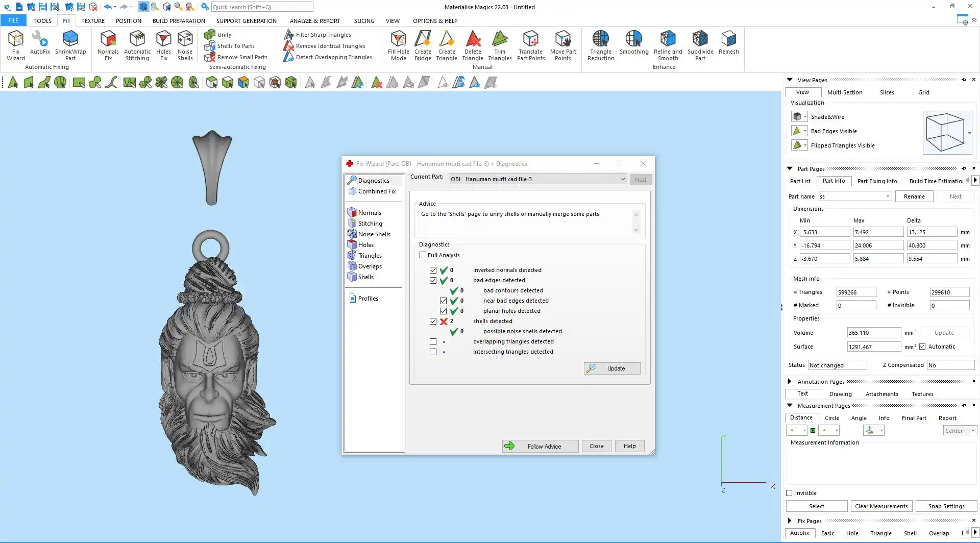The image size is (980, 543).
Task: Check overlapping triangles detected option
Action: click(433, 342)
